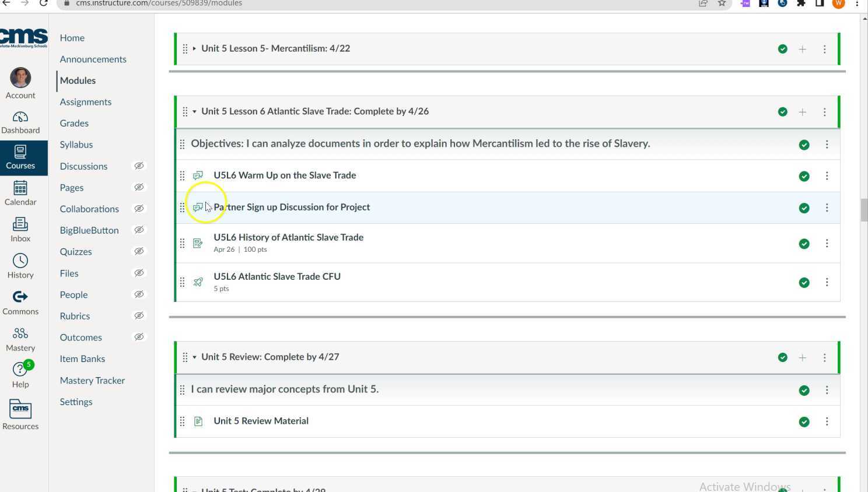The image size is (868, 492).
Task: Open the Mastery icon
Action: [20, 334]
